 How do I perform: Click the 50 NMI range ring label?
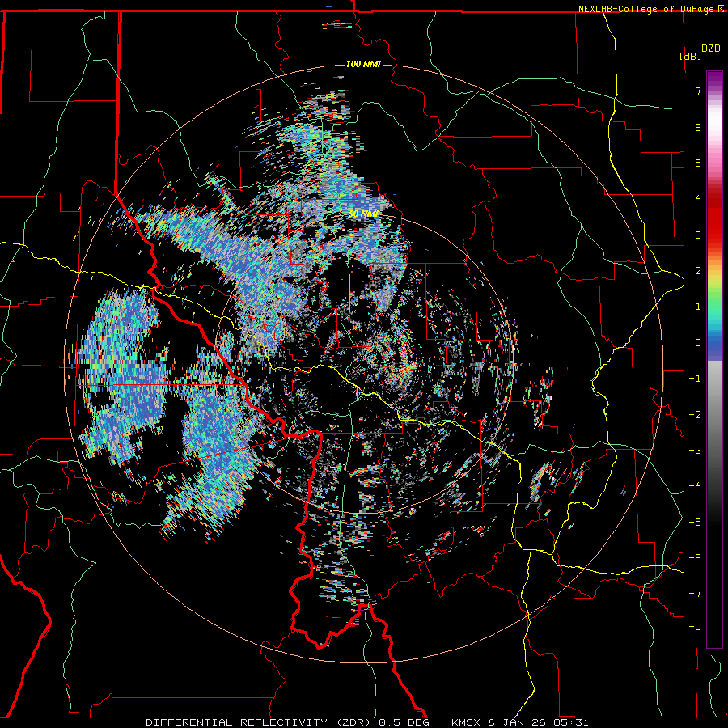[363, 214]
